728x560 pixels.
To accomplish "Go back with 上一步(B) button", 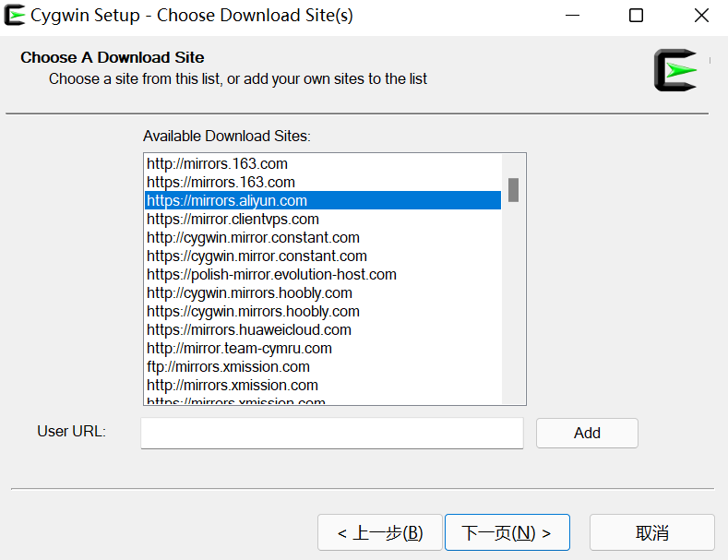I will click(x=380, y=532).
